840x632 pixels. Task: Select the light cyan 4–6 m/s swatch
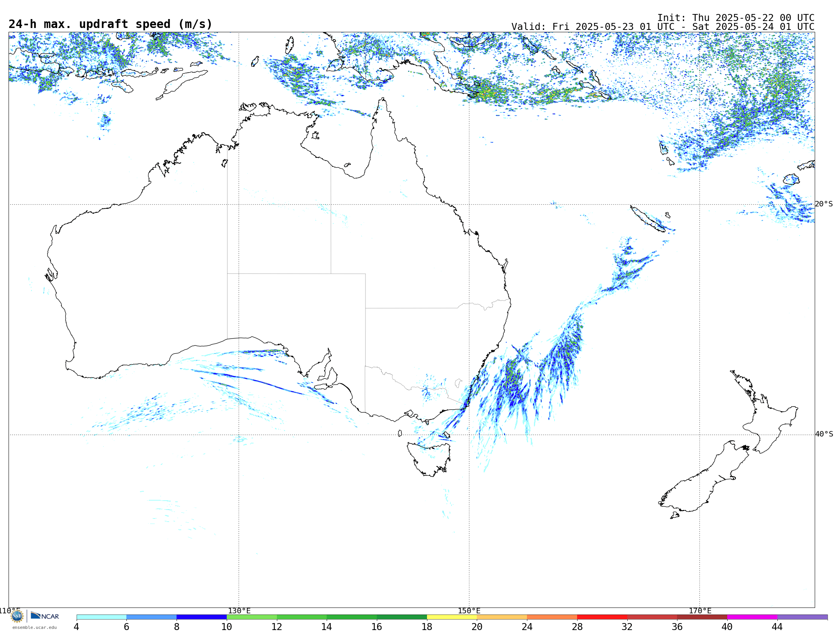(x=101, y=617)
